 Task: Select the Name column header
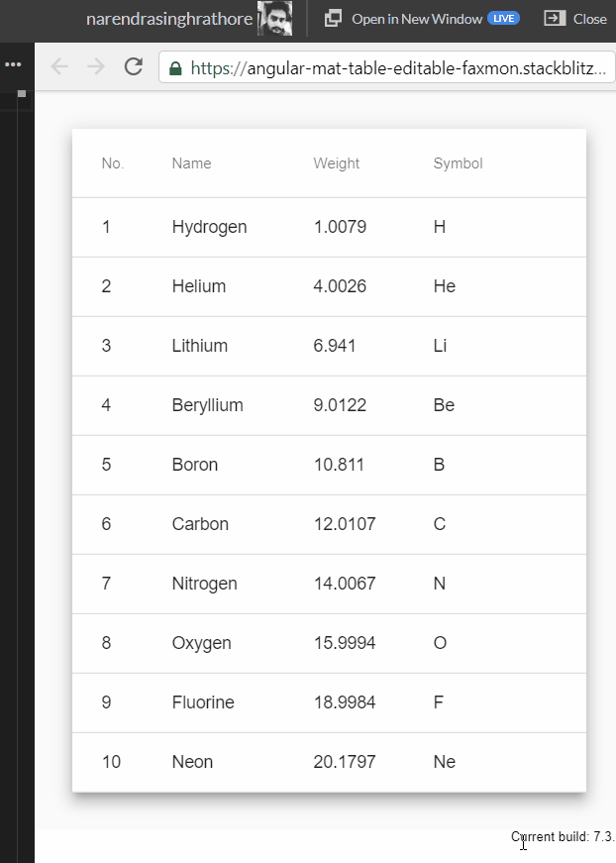[191, 163]
